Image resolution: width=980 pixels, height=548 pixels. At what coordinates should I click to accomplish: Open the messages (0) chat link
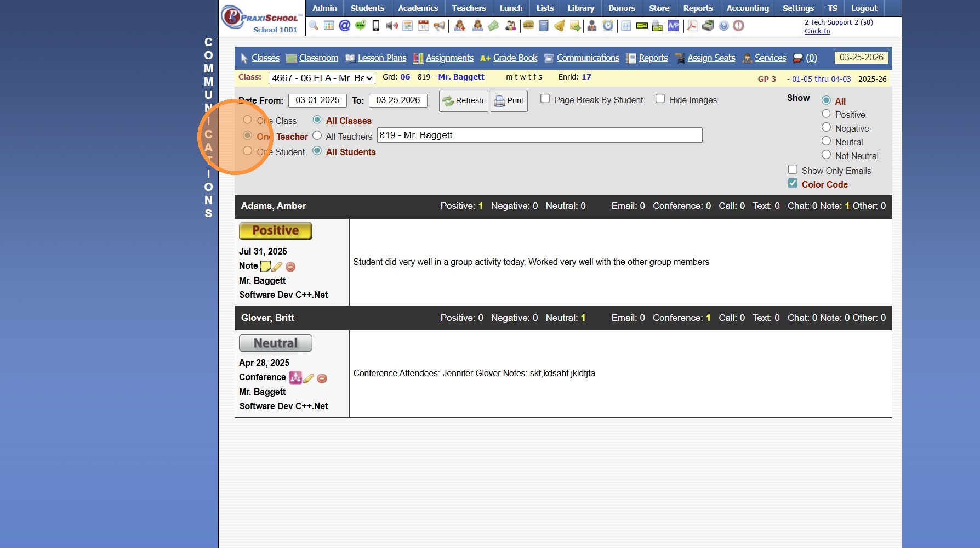coord(811,58)
